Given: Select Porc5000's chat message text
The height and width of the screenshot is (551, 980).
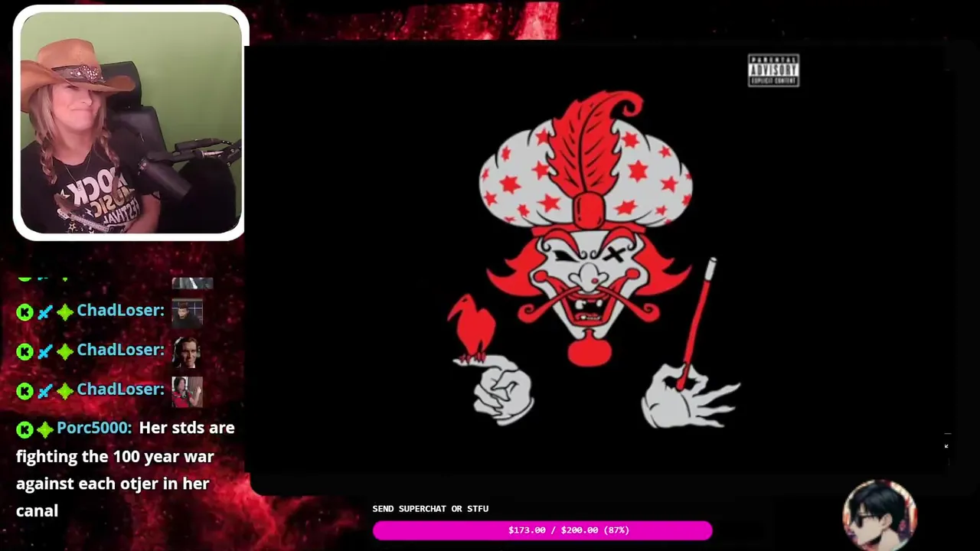Looking at the screenshot, I should (x=126, y=469).
